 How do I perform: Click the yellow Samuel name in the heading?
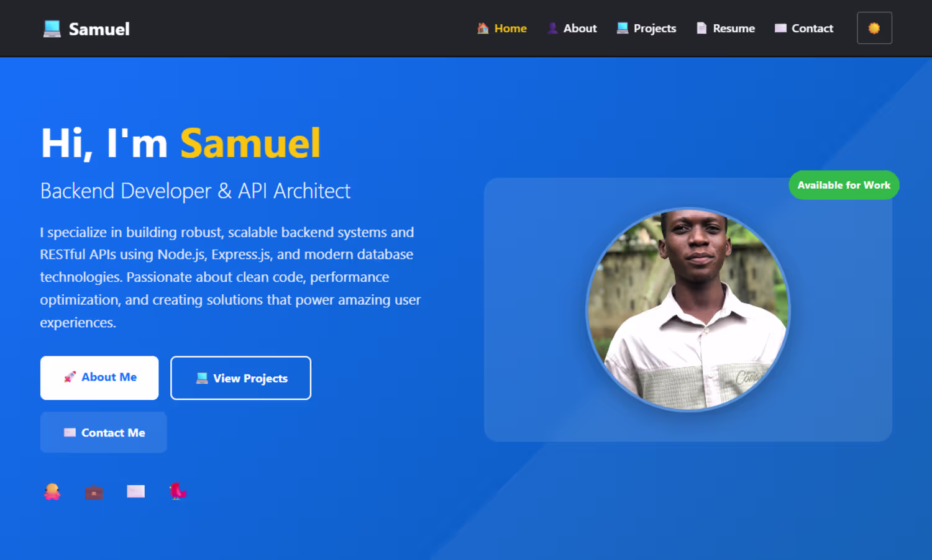(250, 143)
